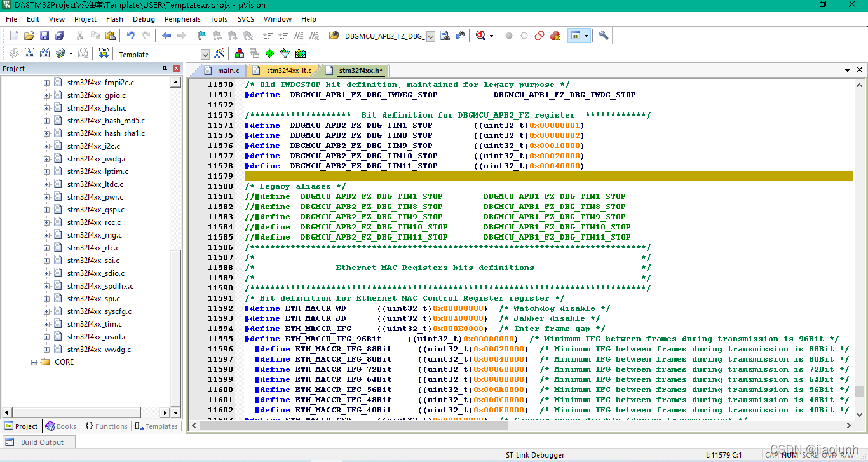Click the Save All icon
Screen dimensions: 868x462
[60, 36]
